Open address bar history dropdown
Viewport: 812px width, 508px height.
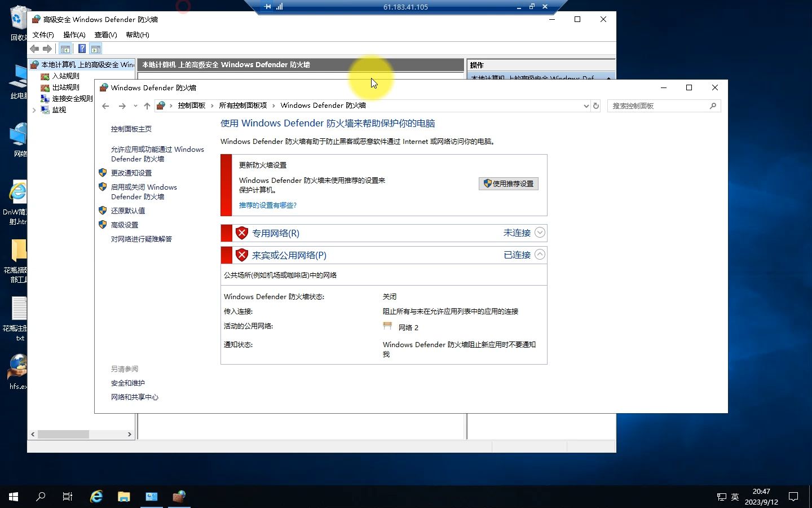point(586,106)
